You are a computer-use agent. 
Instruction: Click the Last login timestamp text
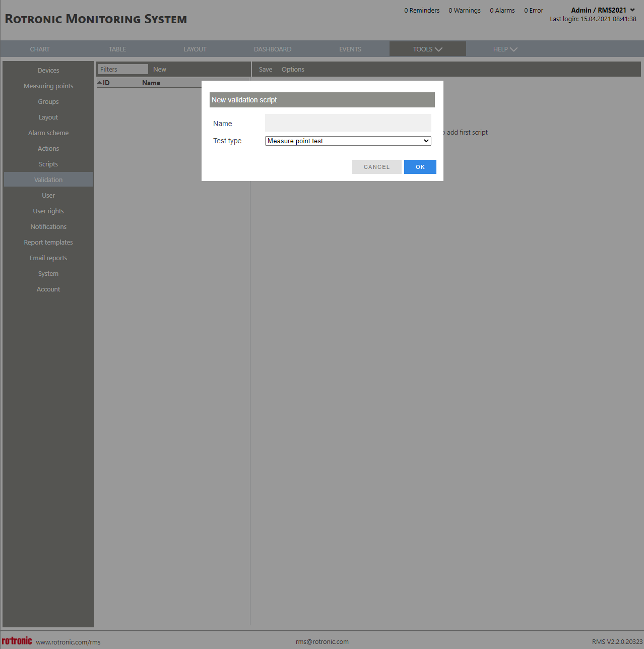(593, 19)
